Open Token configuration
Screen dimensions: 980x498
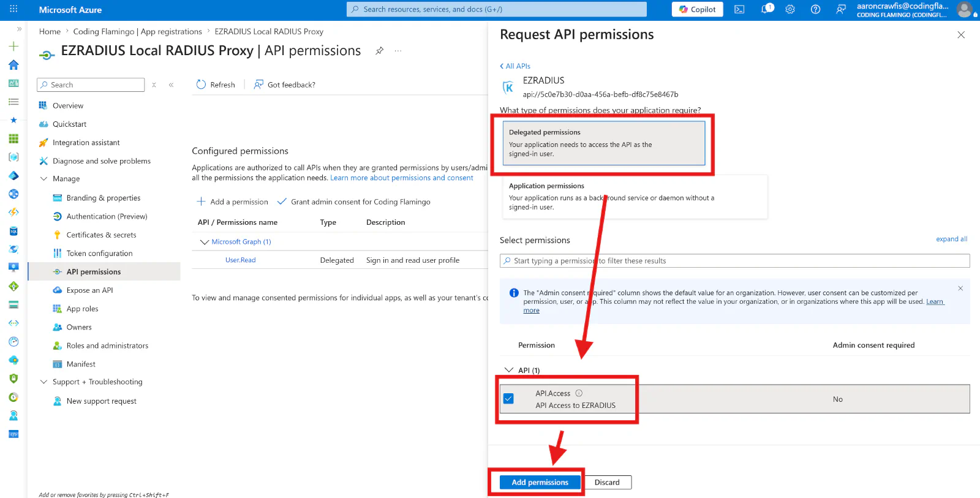click(x=99, y=253)
